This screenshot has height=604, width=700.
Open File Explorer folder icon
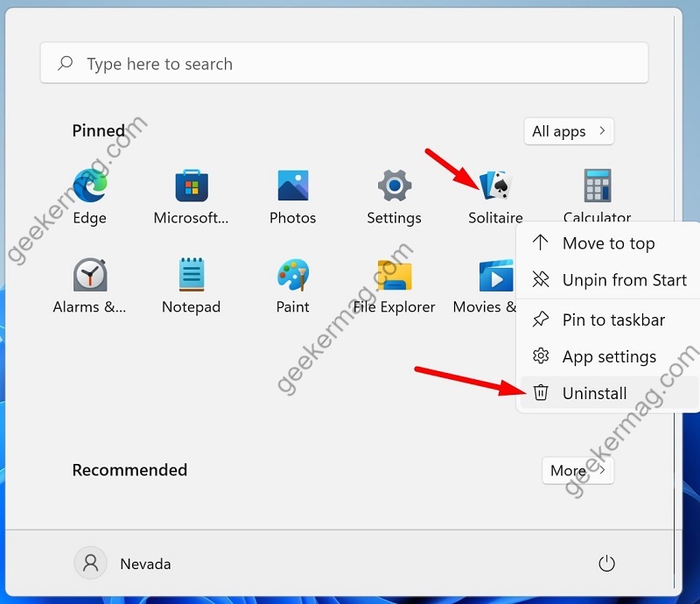(395, 275)
